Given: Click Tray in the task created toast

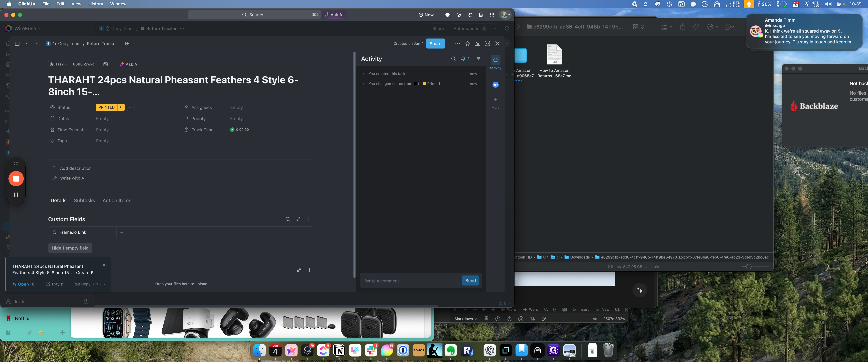Looking at the screenshot, I should coord(56,284).
